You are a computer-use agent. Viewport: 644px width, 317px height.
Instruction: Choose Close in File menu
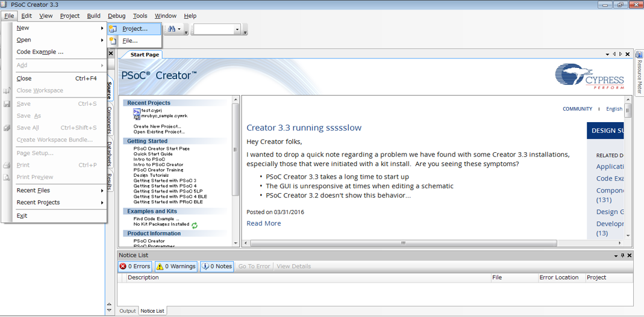pyautogui.click(x=60, y=78)
